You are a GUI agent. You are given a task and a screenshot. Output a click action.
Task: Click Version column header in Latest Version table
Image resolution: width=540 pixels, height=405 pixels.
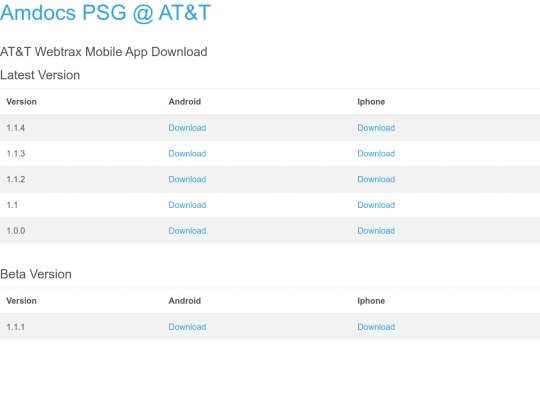click(21, 102)
